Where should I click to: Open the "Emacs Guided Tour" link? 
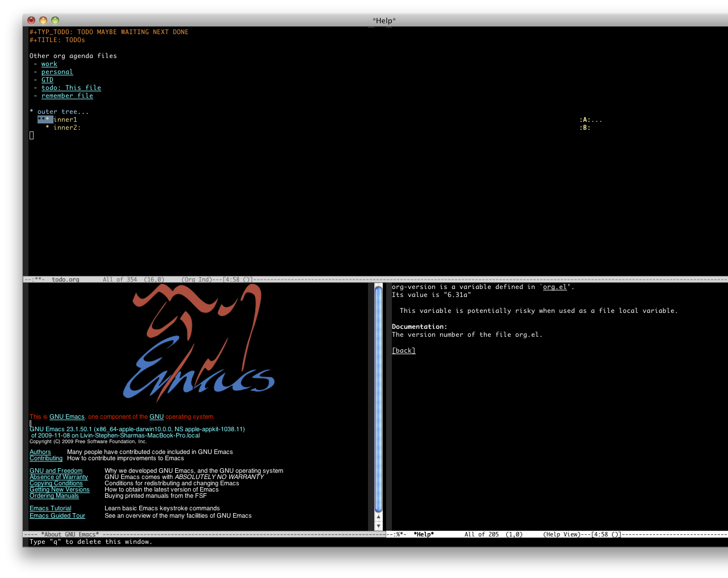pos(57,515)
